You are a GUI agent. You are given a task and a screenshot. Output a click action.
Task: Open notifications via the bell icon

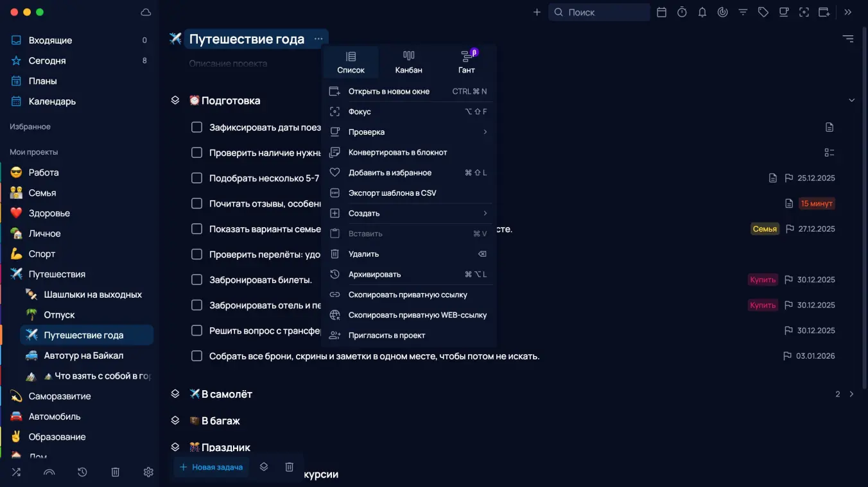pyautogui.click(x=702, y=12)
